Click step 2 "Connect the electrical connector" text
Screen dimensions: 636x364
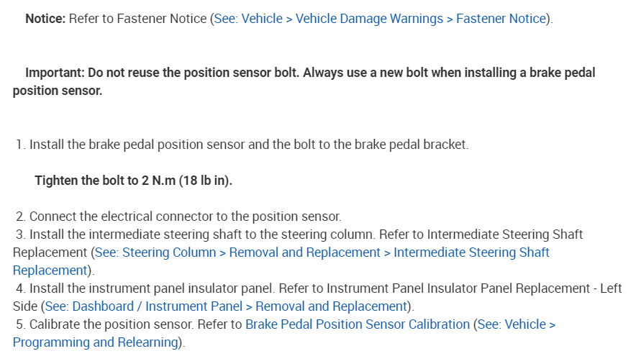point(185,217)
